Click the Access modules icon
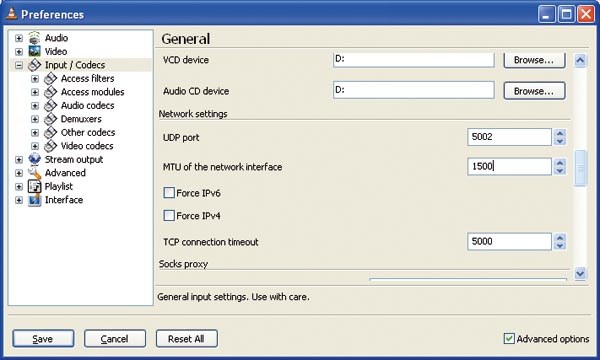Screen dimensions: 600x360 tap(51, 92)
